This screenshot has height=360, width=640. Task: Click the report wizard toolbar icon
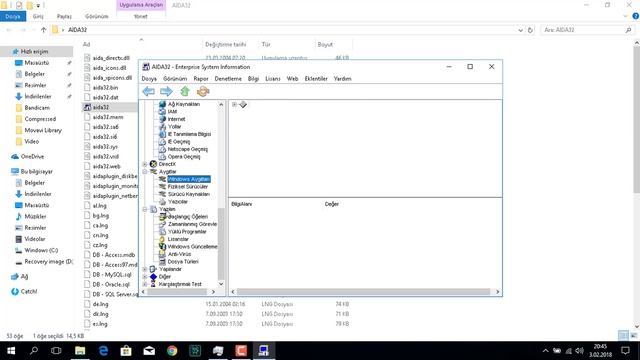pos(203,91)
